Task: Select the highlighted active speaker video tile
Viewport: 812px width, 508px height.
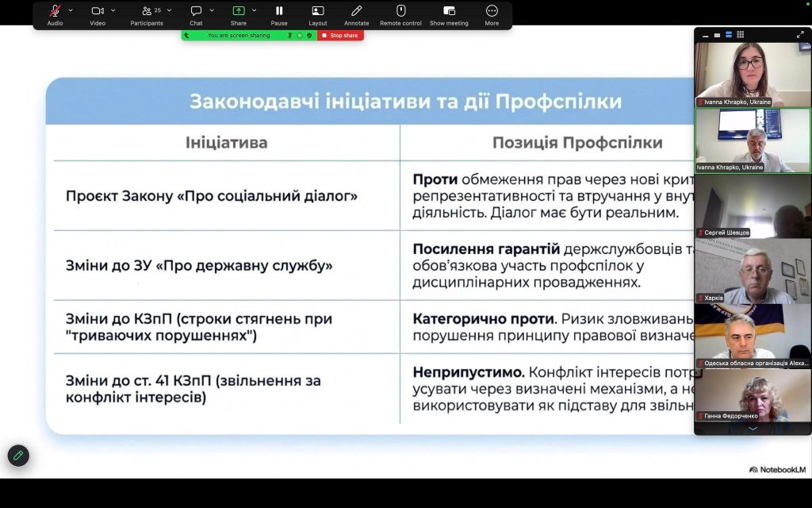Action: click(x=753, y=140)
